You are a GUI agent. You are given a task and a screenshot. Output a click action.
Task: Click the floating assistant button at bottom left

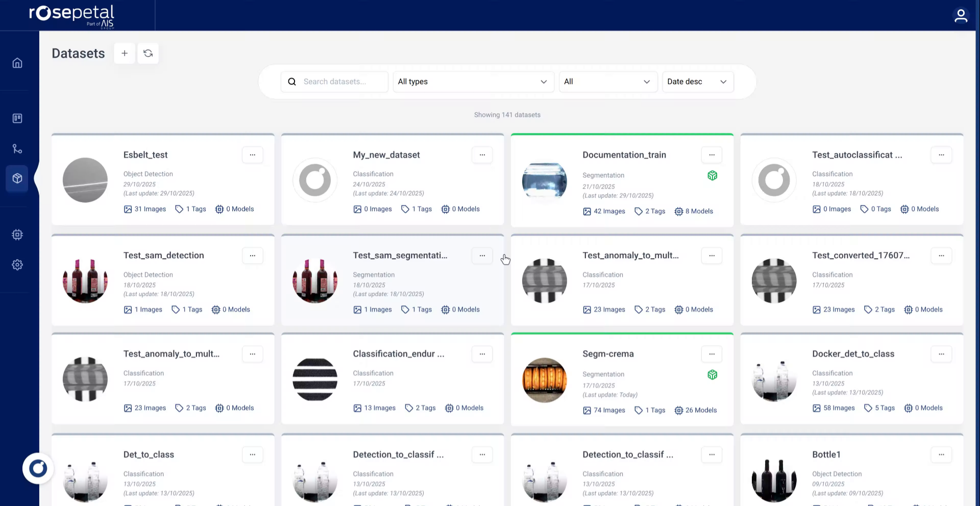tap(38, 468)
